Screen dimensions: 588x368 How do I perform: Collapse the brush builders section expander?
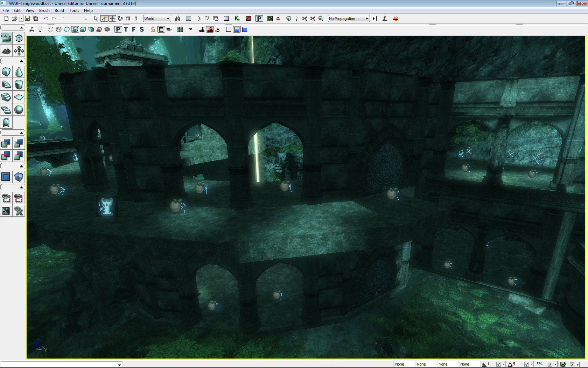point(13,61)
